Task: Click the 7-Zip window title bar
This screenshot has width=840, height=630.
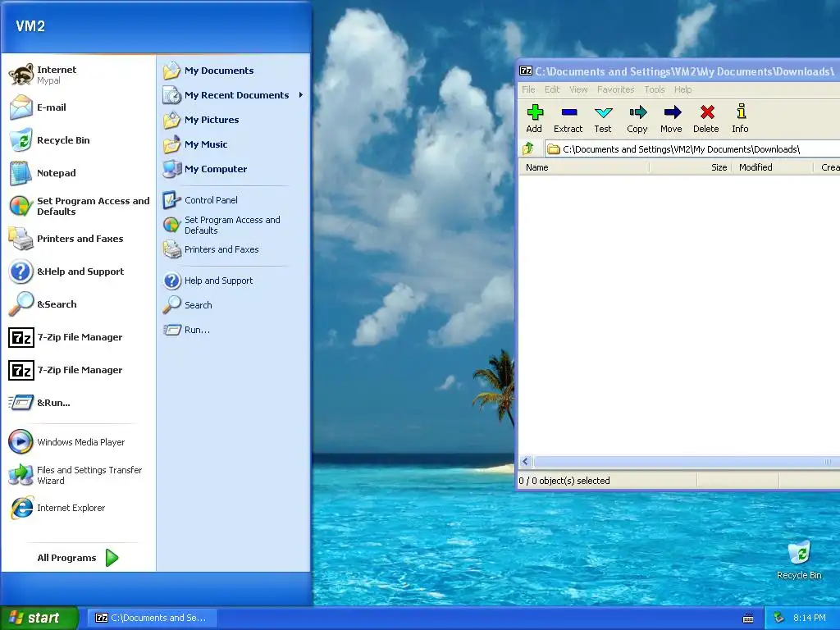Action: 678,71
